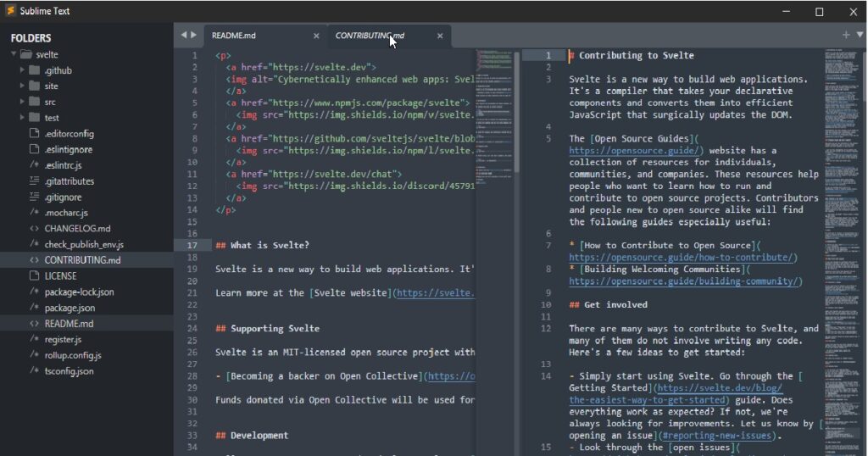Click the .eslintignore file icon
868x456 pixels.
click(34, 149)
